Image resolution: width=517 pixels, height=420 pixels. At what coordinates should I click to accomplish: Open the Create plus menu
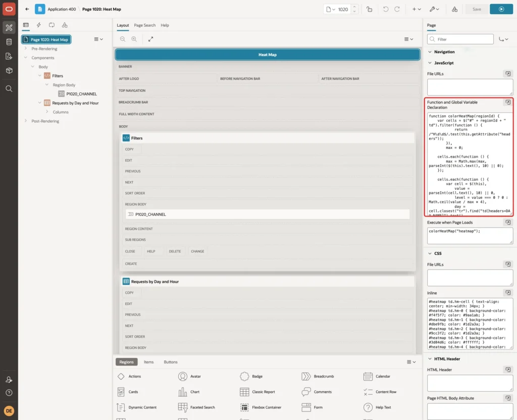(x=417, y=9)
